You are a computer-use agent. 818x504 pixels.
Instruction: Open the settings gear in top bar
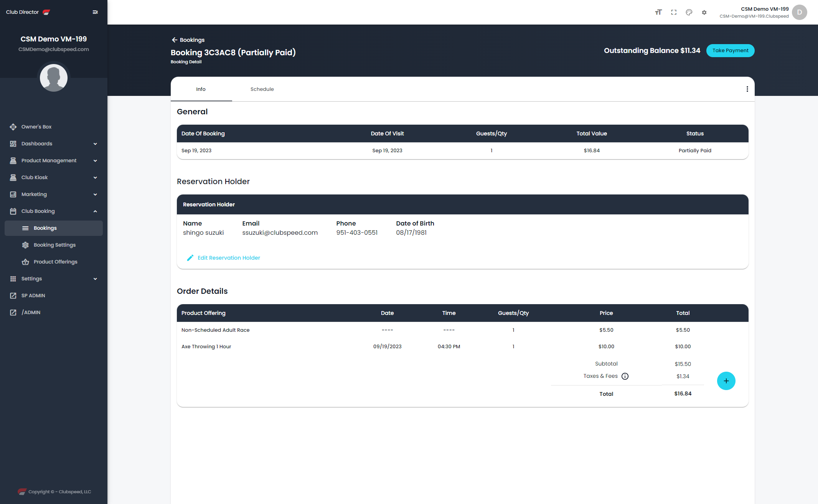(704, 12)
